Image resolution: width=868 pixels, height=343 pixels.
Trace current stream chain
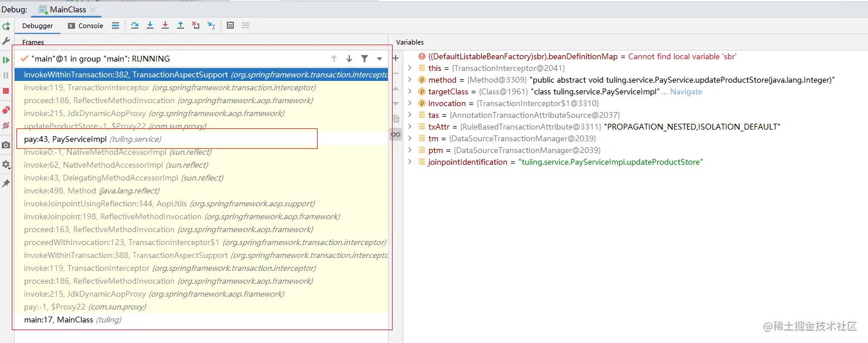246,25
